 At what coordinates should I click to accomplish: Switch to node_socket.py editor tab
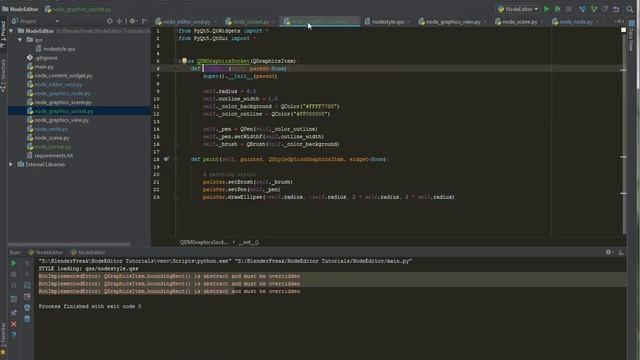pyautogui.click(x=251, y=22)
